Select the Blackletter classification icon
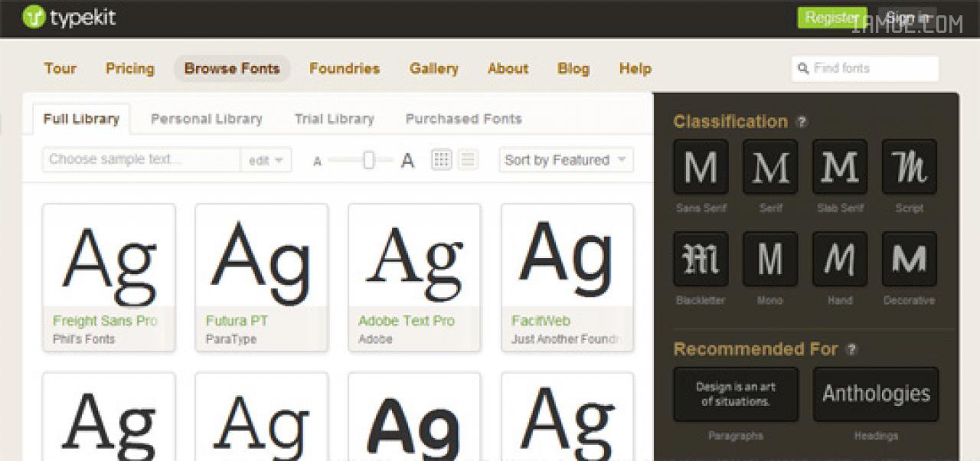Image resolution: width=980 pixels, height=461 pixels. 701,260
